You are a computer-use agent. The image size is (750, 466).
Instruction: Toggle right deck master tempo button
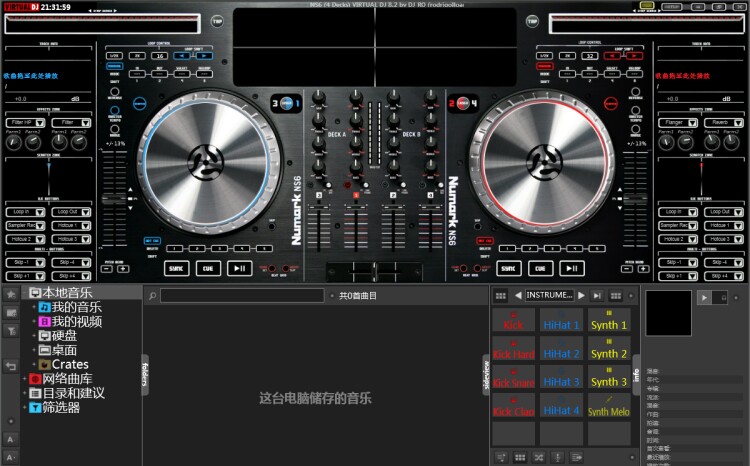[635, 110]
